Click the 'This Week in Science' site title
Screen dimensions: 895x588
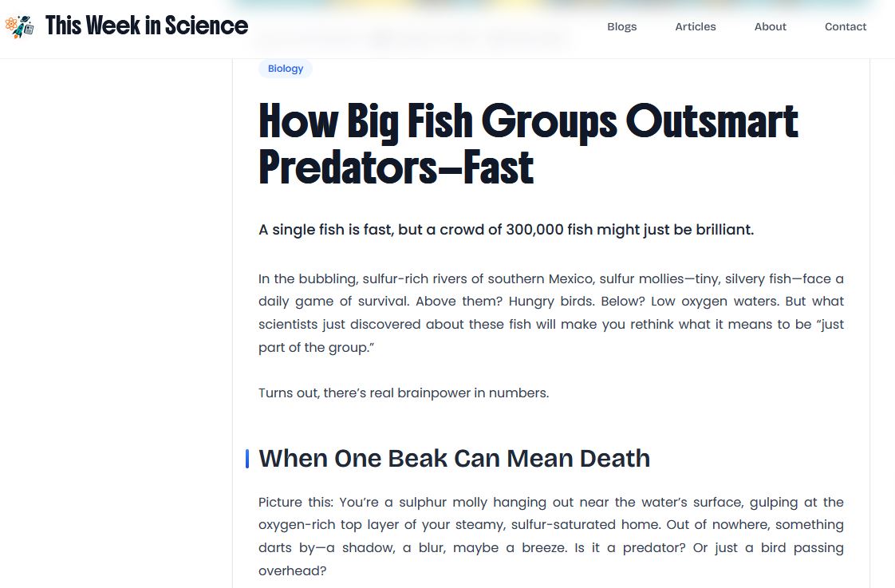click(146, 25)
